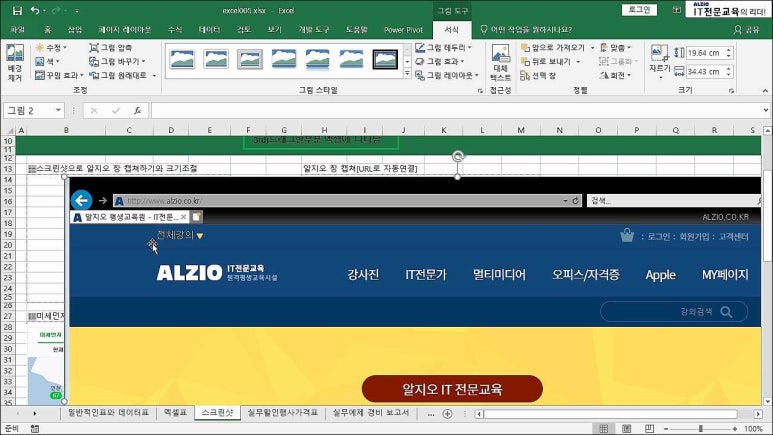Select column H header

[x=324, y=130]
